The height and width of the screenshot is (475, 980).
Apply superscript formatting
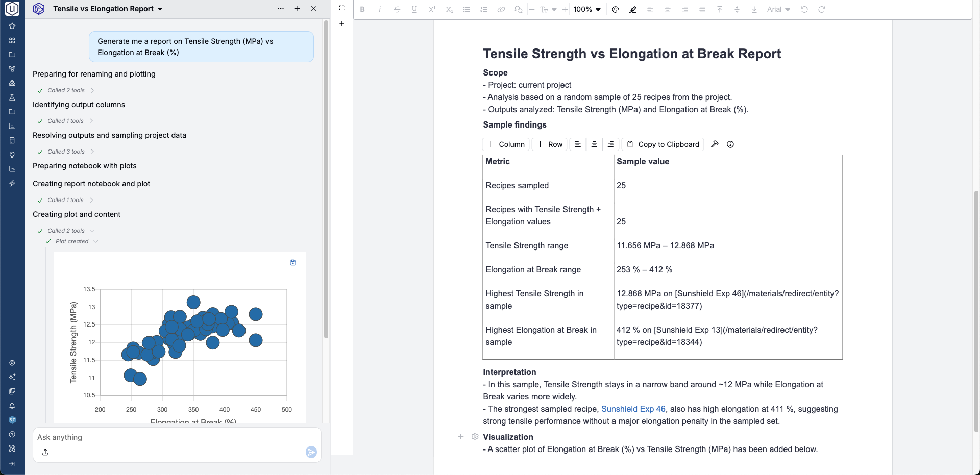432,9
